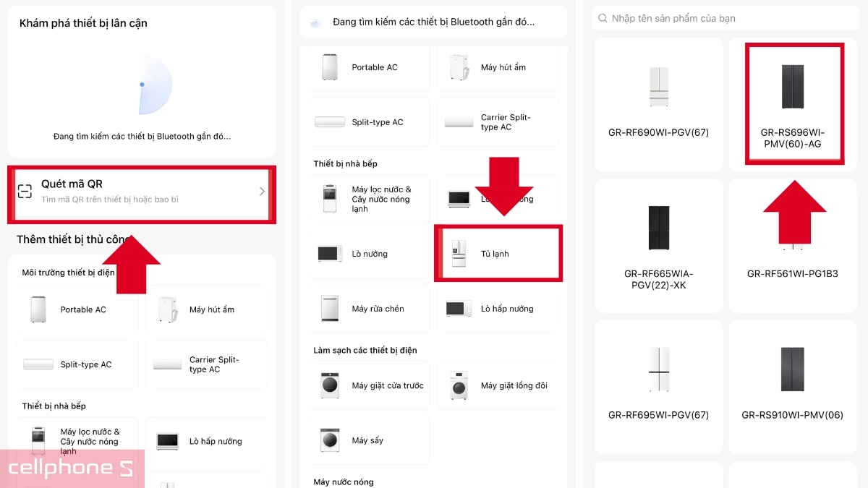Tap the Bluetooth device searching banner
Viewport: 868px width, 488px height.
coord(433,22)
